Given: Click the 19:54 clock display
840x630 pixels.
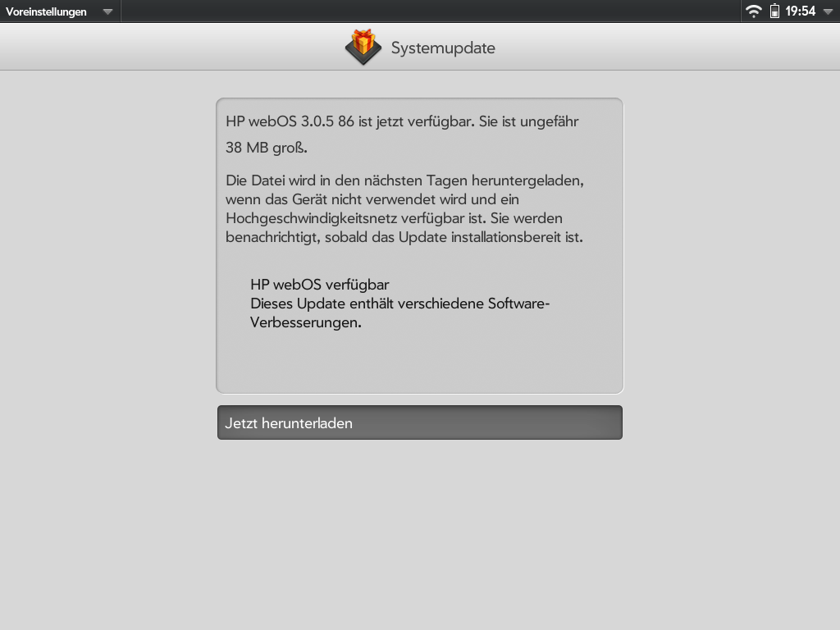Looking at the screenshot, I should [x=801, y=11].
